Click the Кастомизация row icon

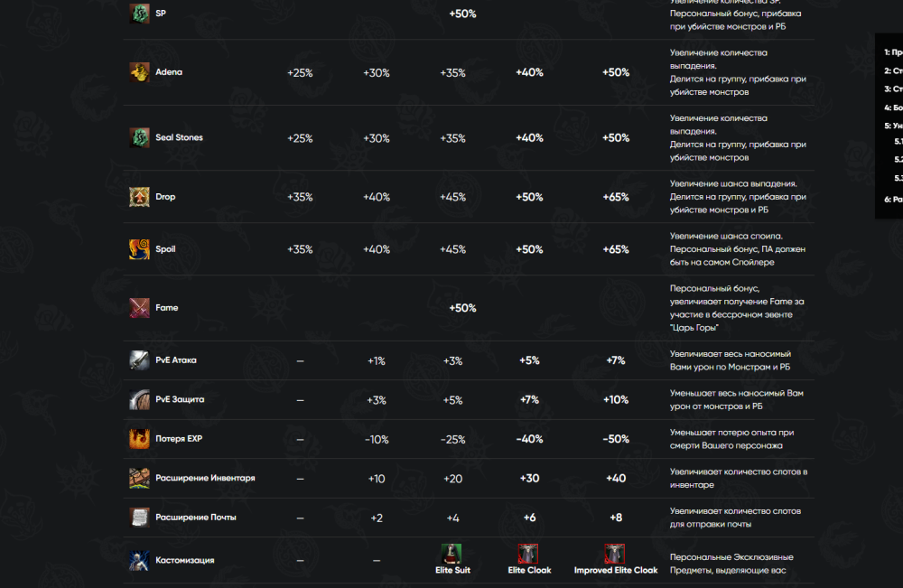(x=139, y=560)
